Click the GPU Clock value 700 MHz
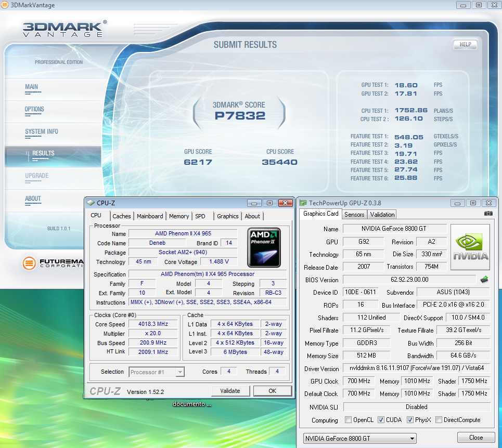Screen dimensions: 502x448 (359, 381)
